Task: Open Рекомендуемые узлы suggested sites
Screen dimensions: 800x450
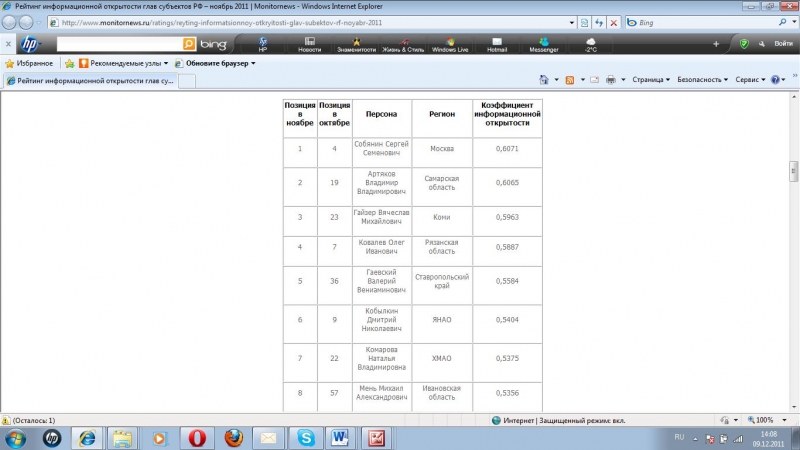Action: (117, 63)
